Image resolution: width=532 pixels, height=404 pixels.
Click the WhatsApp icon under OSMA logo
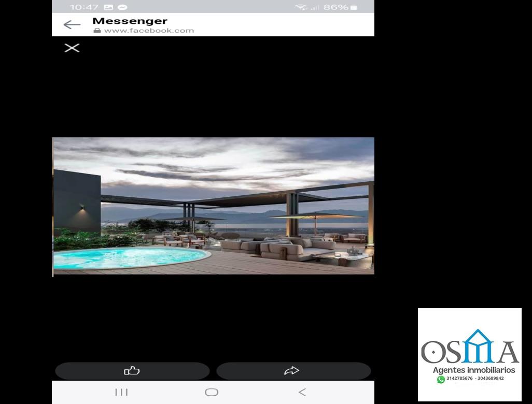tap(441, 379)
